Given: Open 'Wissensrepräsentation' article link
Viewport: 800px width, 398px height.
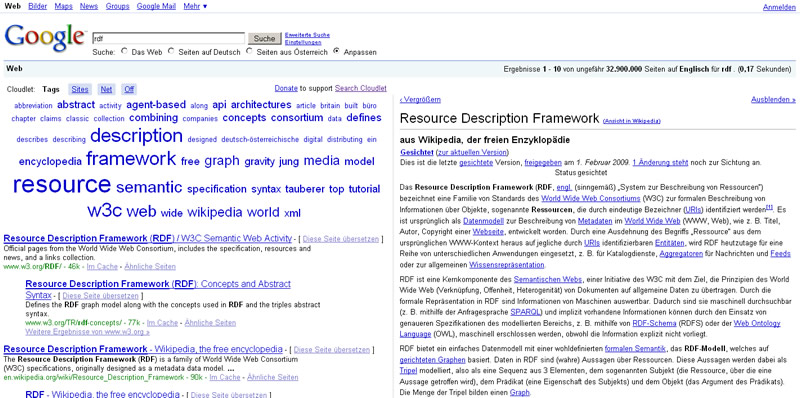Looking at the screenshot, I should (506, 265).
